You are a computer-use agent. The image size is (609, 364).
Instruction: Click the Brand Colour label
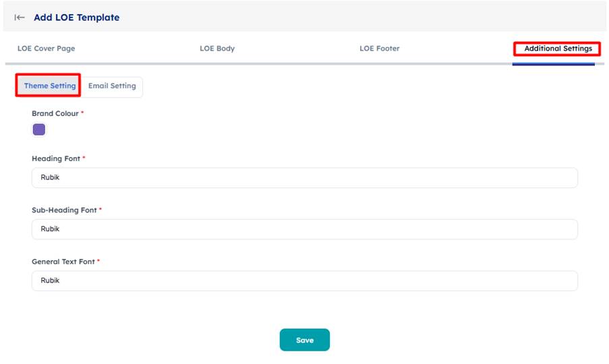click(x=55, y=113)
